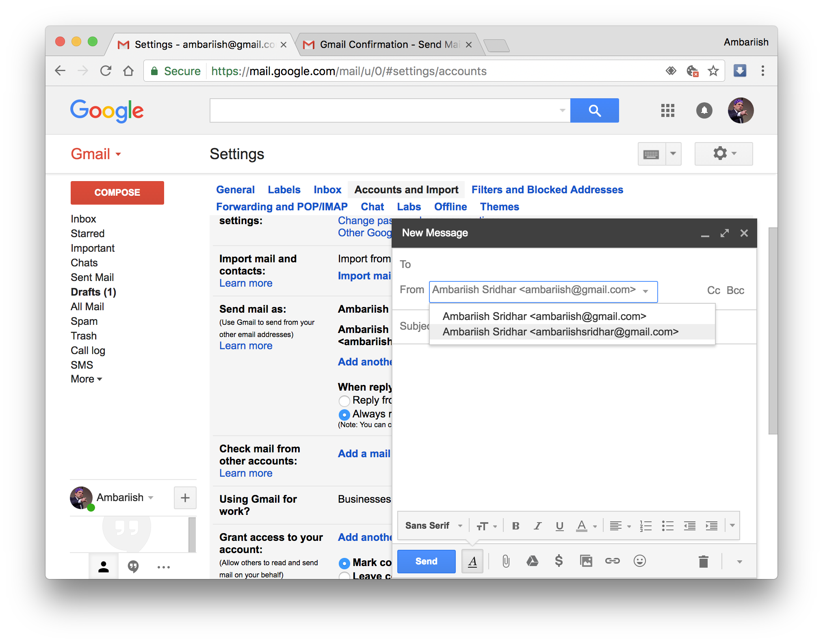This screenshot has width=823, height=644.
Task: Insert files using Google Drive icon
Action: pos(532,561)
